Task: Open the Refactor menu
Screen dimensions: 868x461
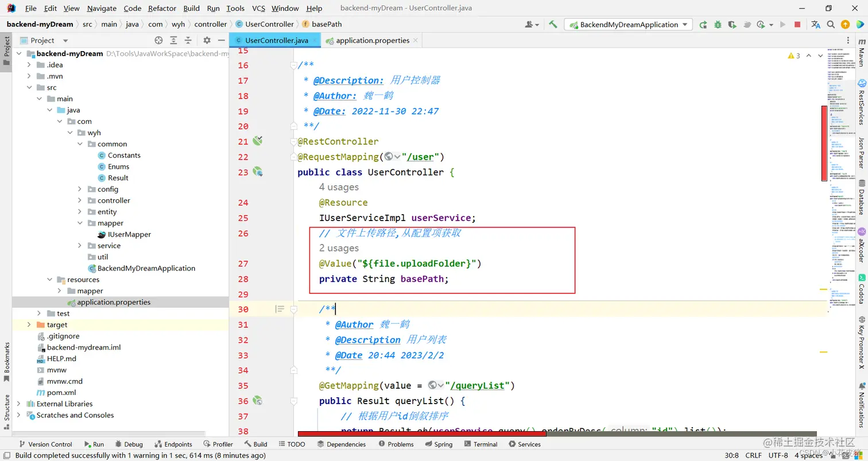Action: pyautogui.click(x=162, y=8)
